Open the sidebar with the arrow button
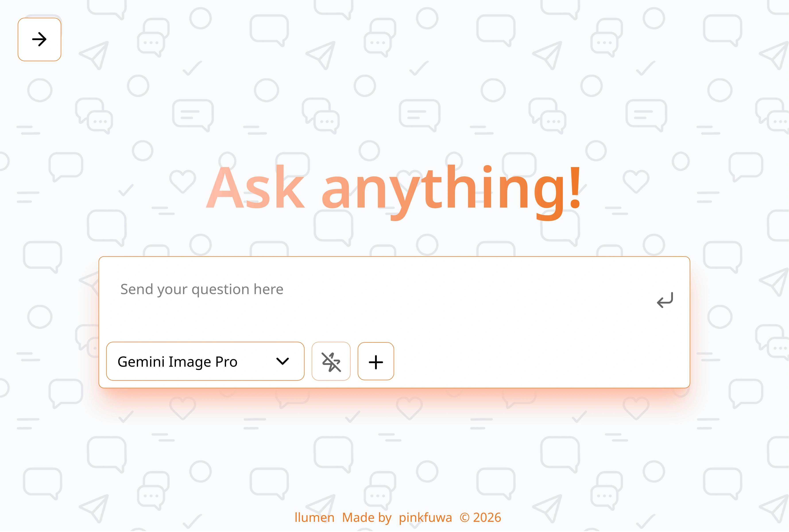This screenshot has width=789, height=532. pyautogui.click(x=39, y=39)
